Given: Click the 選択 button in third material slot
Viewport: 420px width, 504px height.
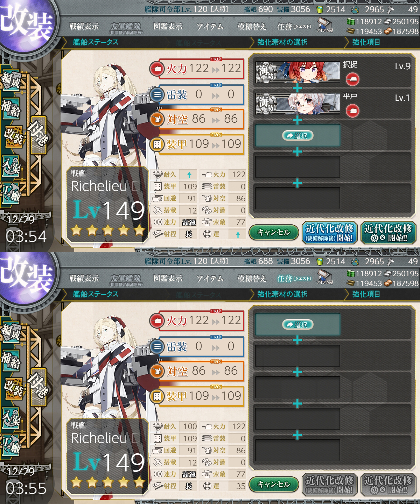Looking at the screenshot, I should (x=297, y=135).
